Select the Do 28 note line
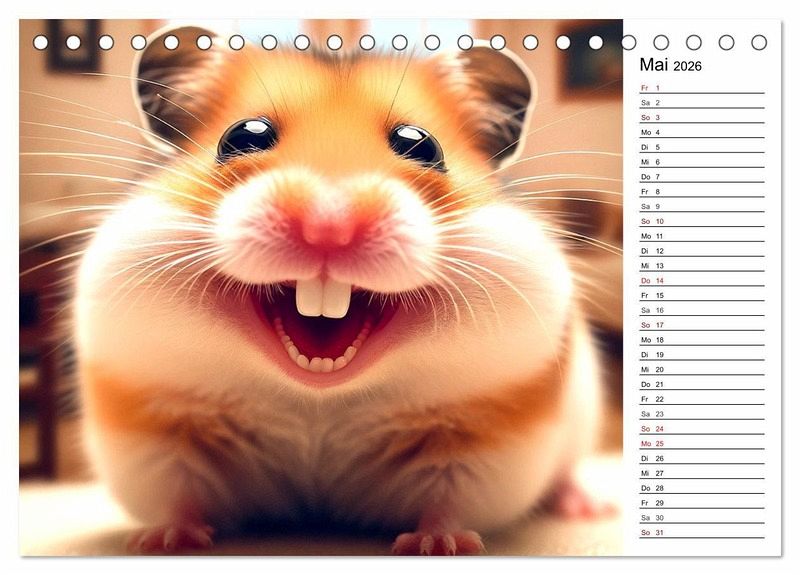This screenshot has height=575, width=800. [x=701, y=488]
